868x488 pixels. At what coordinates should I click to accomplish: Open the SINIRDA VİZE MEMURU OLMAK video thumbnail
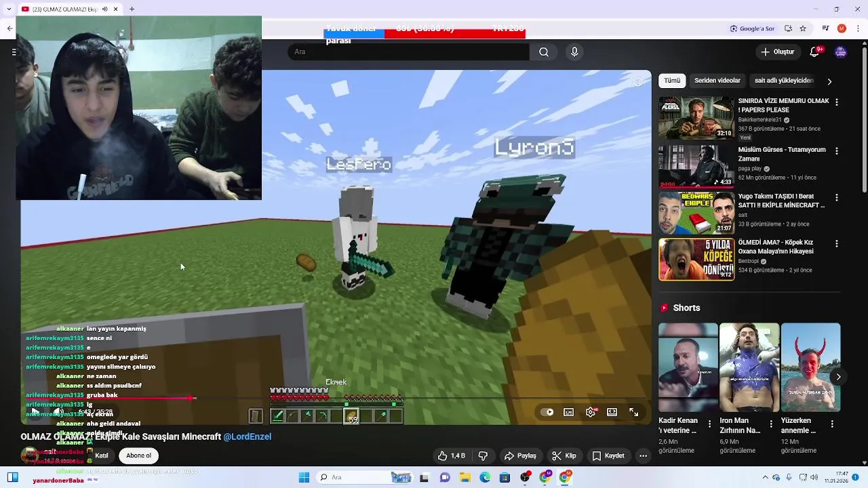(x=696, y=118)
